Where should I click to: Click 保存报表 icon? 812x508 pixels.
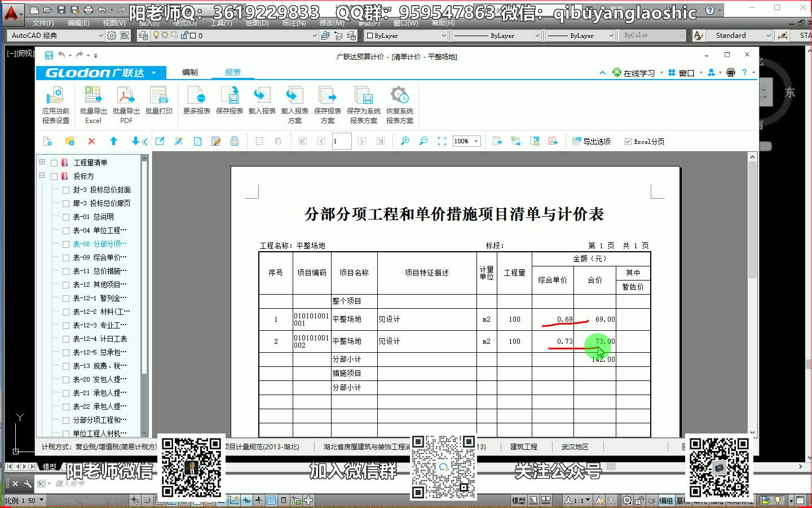click(x=230, y=101)
